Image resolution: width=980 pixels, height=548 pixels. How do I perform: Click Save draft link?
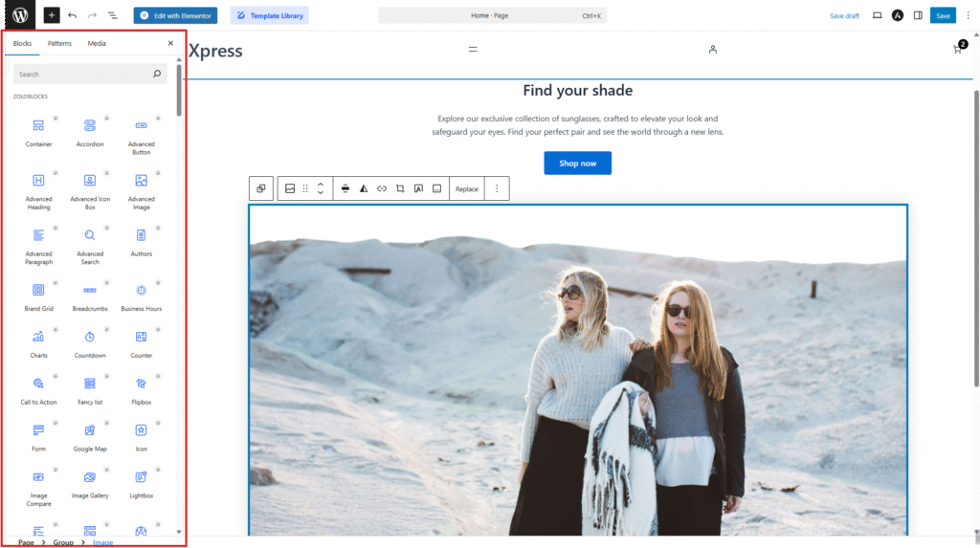844,15
